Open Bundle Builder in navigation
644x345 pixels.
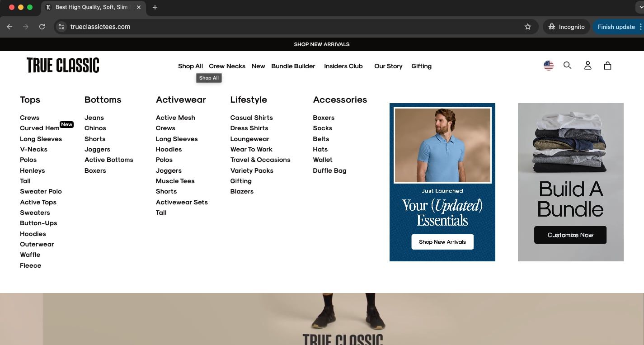click(293, 66)
